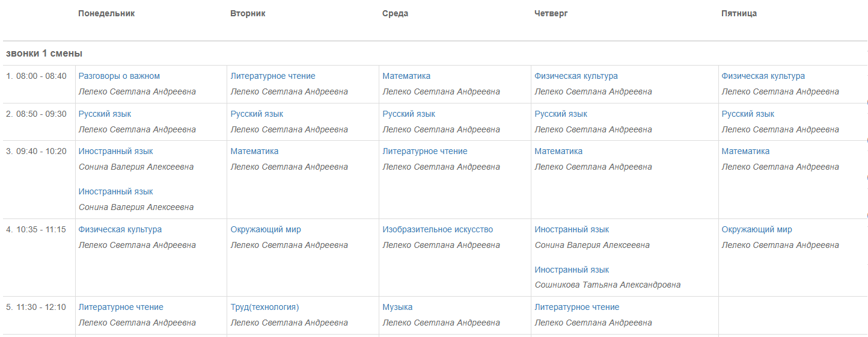
Task: Open Friday's first-period Физическая культура link
Action: click(763, 76)
